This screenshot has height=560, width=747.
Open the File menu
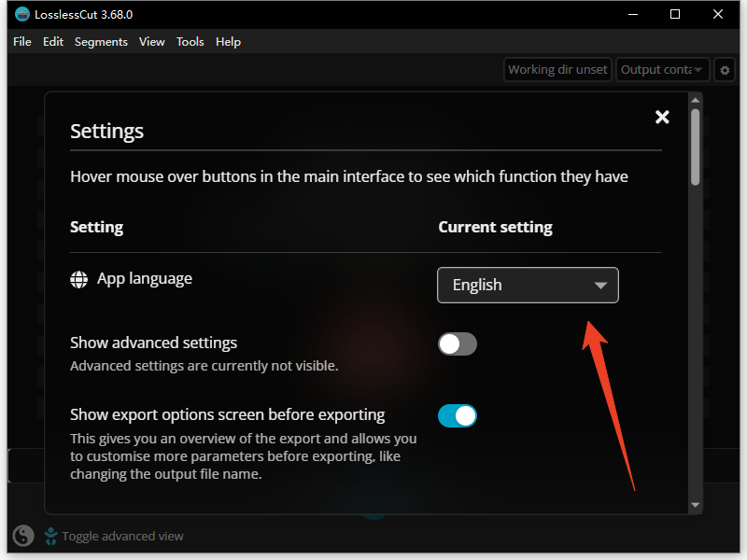click(22, 42)
